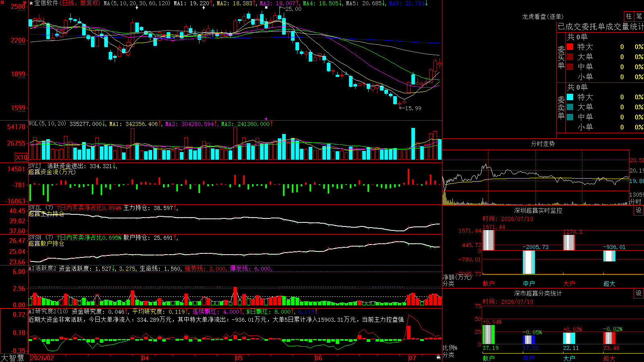Image resolution: width=644 pixels, height=362 pixels.
Task: Click the 07 month timeline marker
Action: point(413,358)
